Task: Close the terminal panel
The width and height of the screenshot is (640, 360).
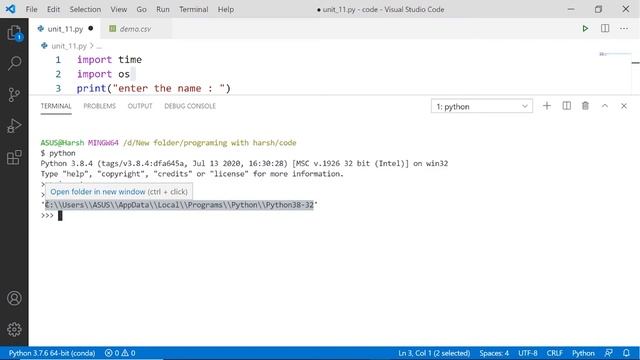Action: click(624, 106)
